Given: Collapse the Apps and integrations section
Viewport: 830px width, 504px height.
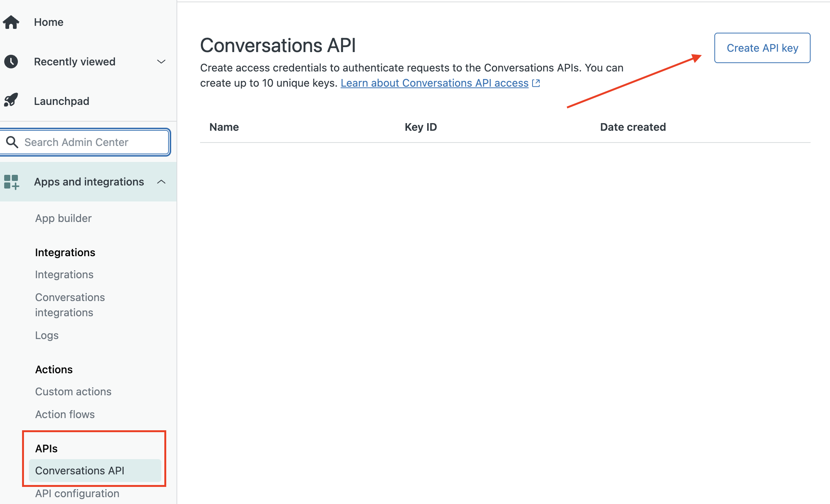Looking at the screenshot, I should (x=161, y=182).
